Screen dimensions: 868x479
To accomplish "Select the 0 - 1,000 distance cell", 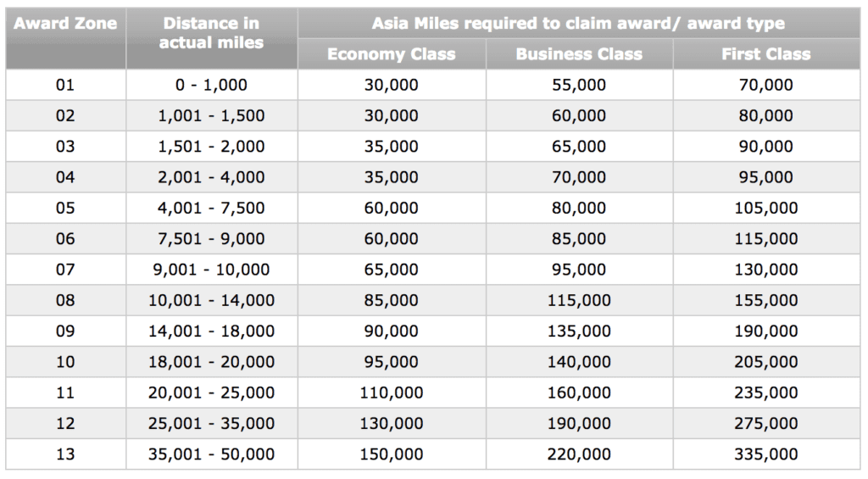I will (211, 85).
